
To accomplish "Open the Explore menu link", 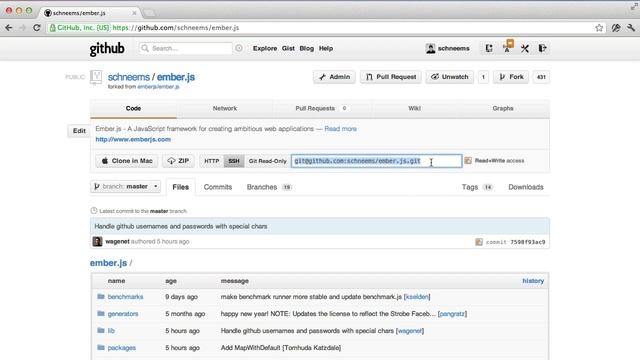I will coord(264,48).
